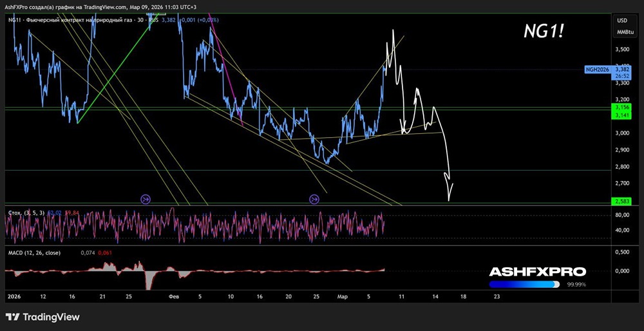Click the 0,000 MACD scale value
This screenshot has height=331, width=644.
pyautogui.click(x=621, y=271)
